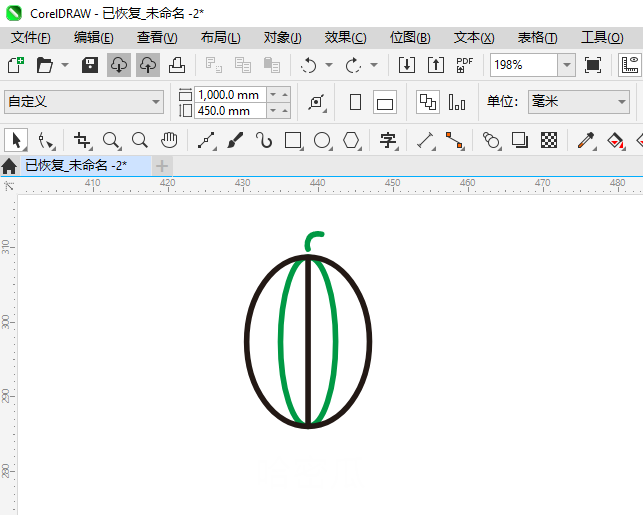Open the zoom level dropdown
643x515 pixels.
(x=566, y=65)
